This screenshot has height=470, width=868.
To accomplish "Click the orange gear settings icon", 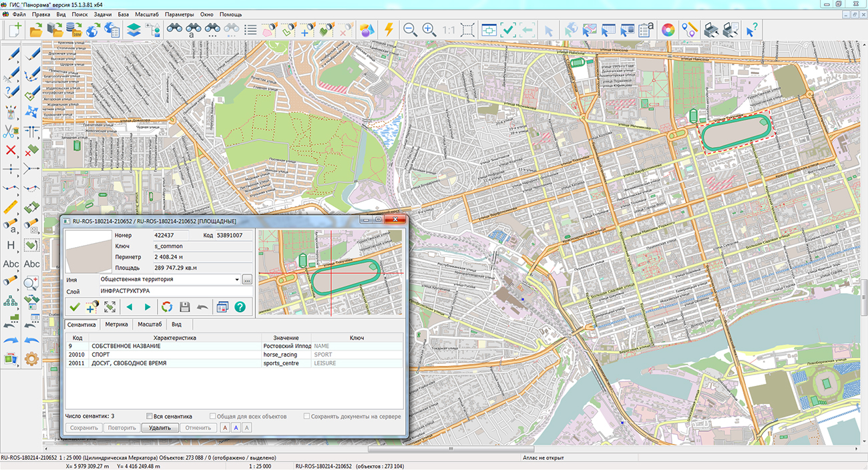I will pos(31,359).
